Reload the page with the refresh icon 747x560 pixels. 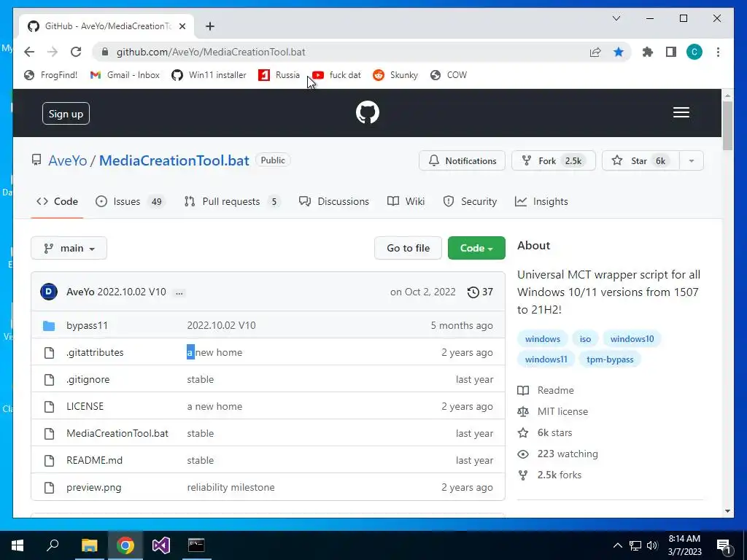click(x=76, y=52)
